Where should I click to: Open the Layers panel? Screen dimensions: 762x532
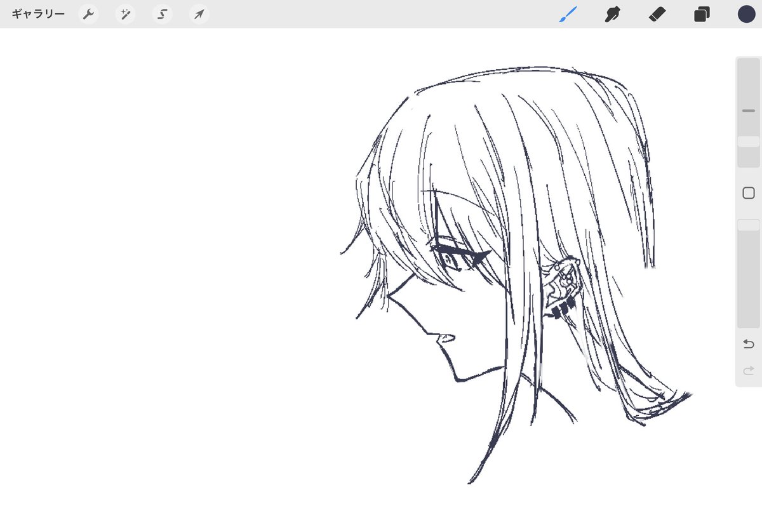click(702, 14)
